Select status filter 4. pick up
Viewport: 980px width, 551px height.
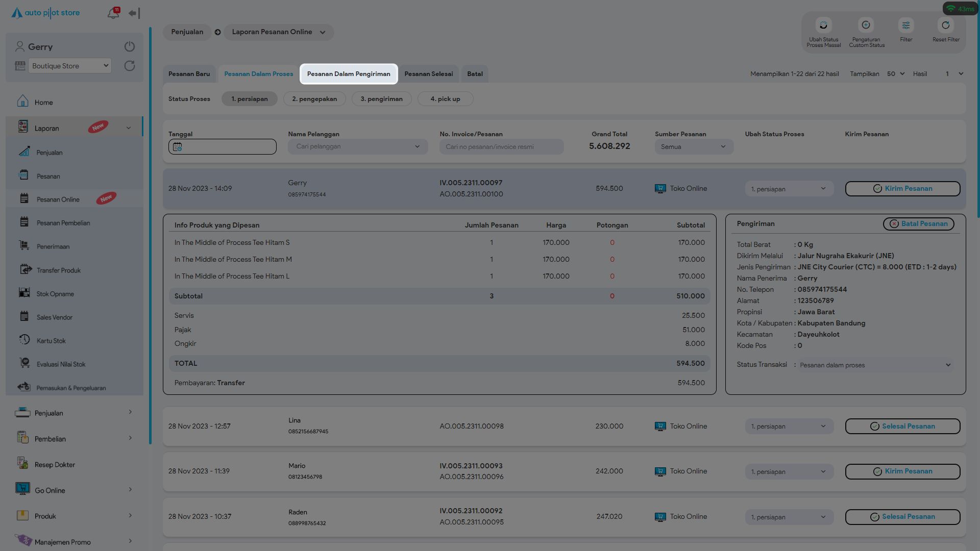coord(445,99)
